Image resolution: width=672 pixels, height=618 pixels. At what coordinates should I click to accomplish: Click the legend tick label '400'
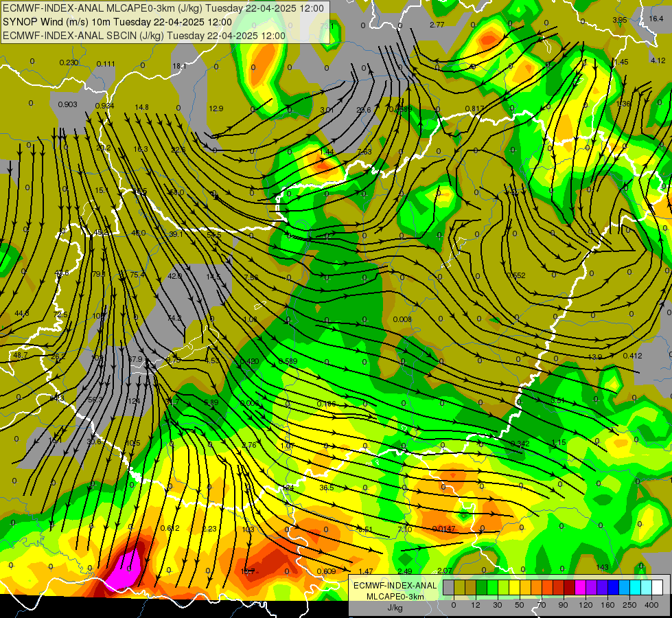651,605
